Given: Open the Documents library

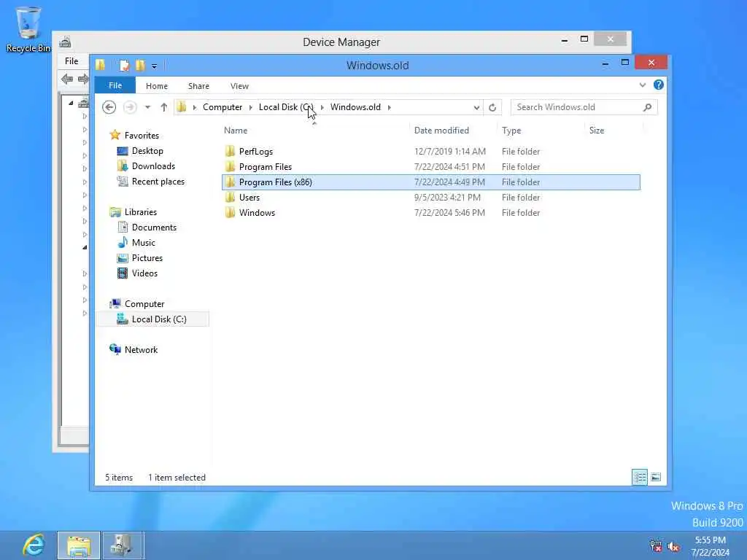Looking at the screenshot, I should 154,227.
